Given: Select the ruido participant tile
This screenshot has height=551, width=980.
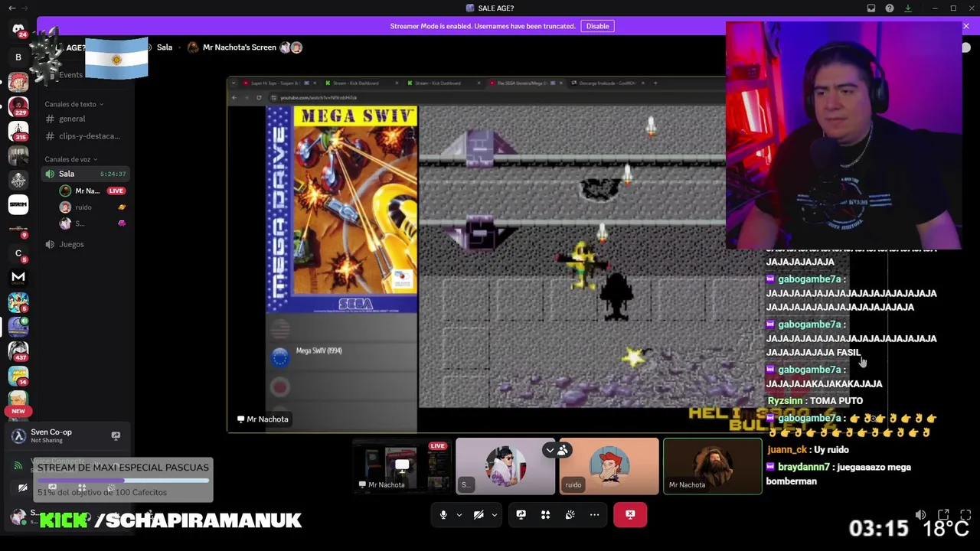Looking at the screenshot, I should tap(609, 466).
